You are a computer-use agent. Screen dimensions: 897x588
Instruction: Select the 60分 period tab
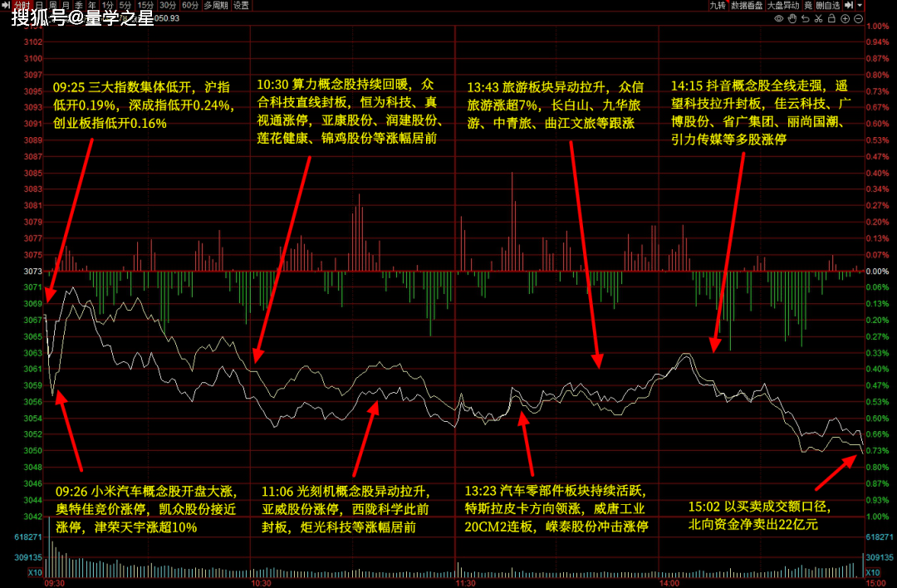tap(190, 5)
